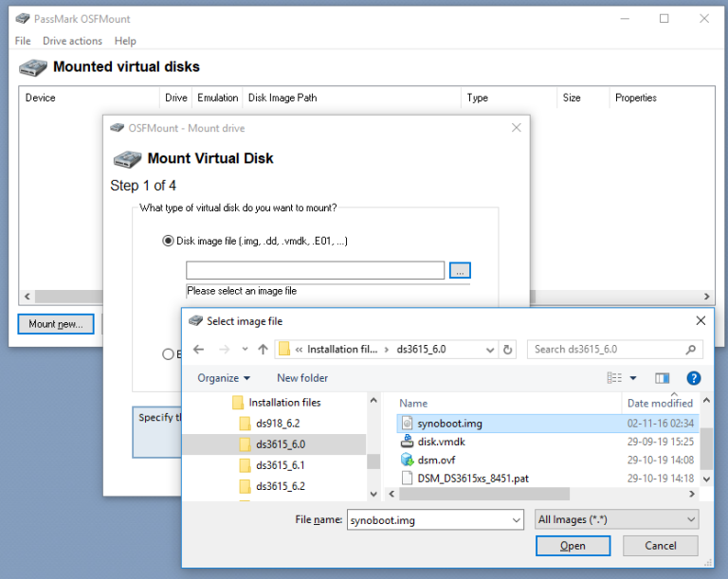Viewport: 728px width, 579px height.
Task: Open the Help menu
Action: [x=125, y=41]
